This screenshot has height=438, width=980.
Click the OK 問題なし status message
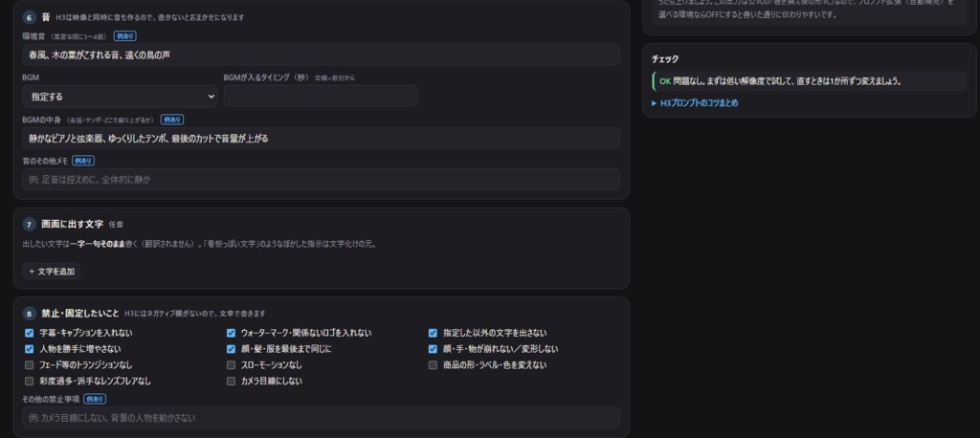point(810,81)
